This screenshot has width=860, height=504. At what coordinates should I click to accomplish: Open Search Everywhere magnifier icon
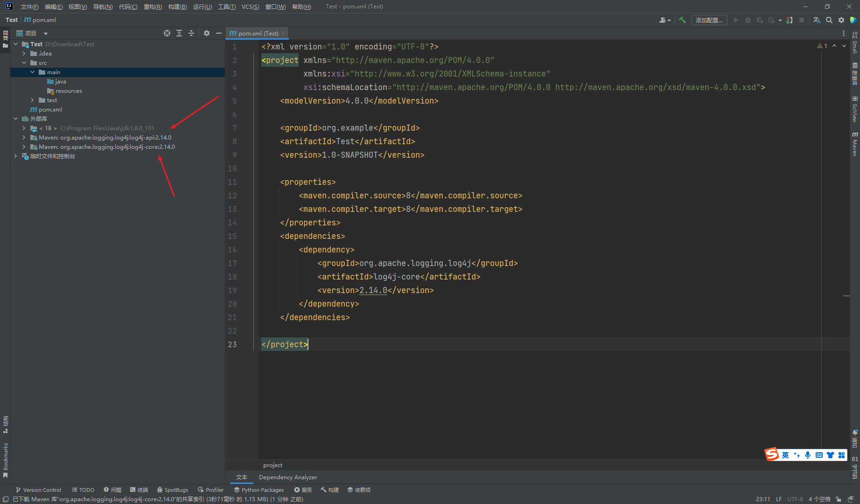coord(829,20)
